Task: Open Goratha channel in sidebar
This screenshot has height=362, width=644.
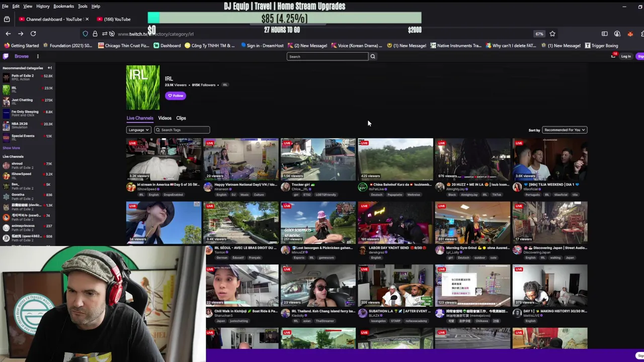Action: click(x=27, y=197)
